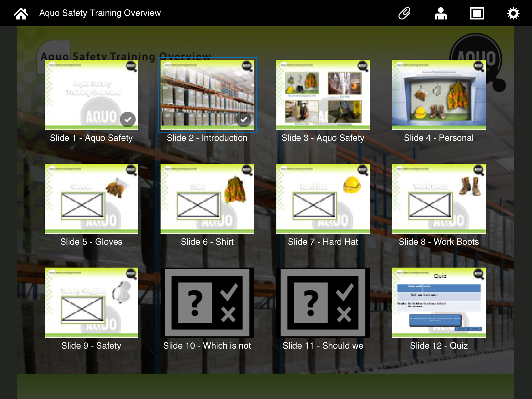Click the Slide 1 completed checkmark badge

tap(128, 119)
